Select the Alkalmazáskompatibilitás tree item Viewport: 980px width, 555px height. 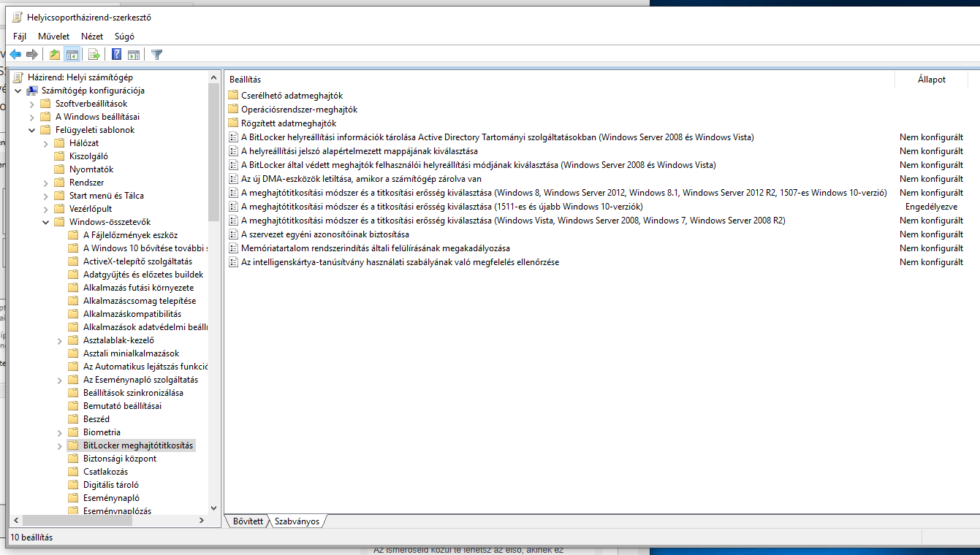pyautogui.click(x=132, y=314)
